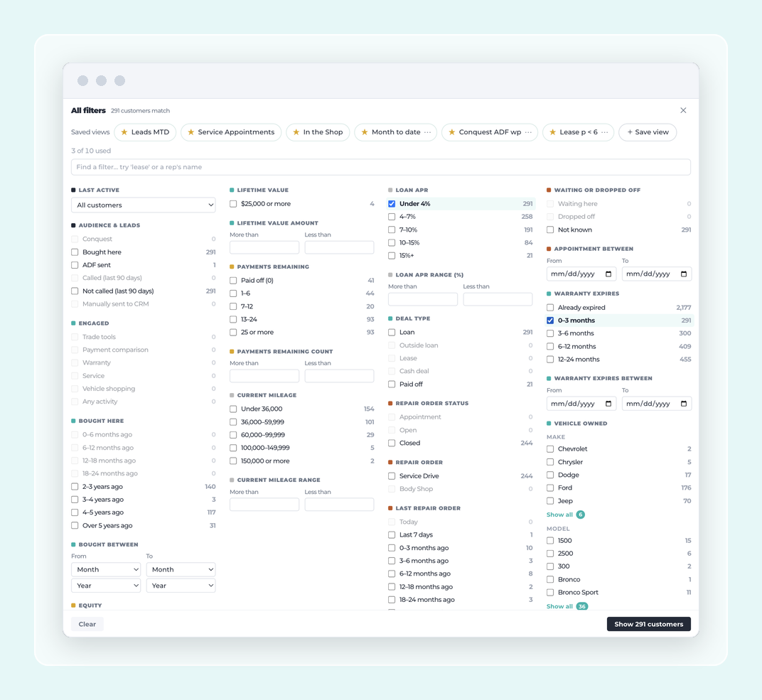Tick the 6–12 months warranty checkbox
The width and height of the screenshot is (762, 700).
(x=550, y=346)
